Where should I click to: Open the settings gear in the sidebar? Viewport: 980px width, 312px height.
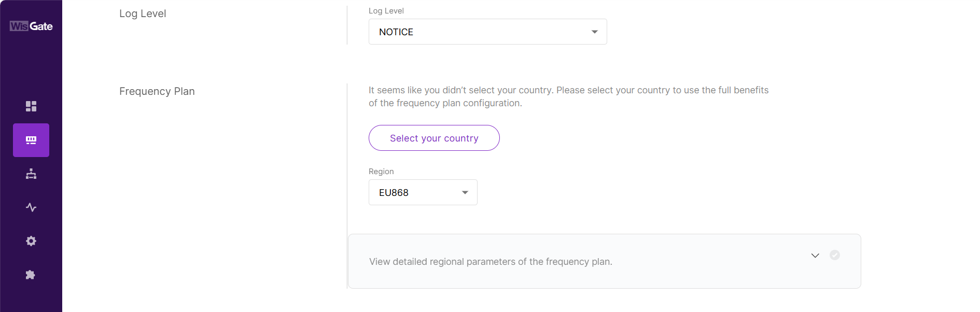click(x=31, y=240)
